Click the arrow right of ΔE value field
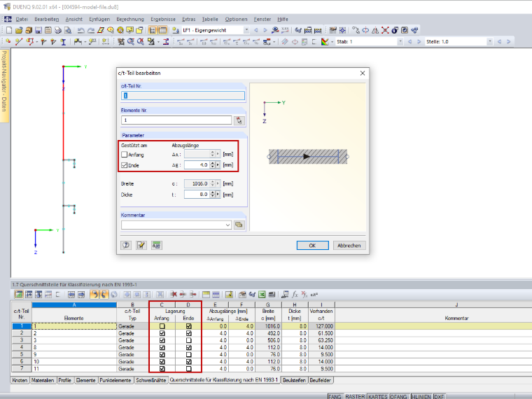 click(x=218, y=165)
